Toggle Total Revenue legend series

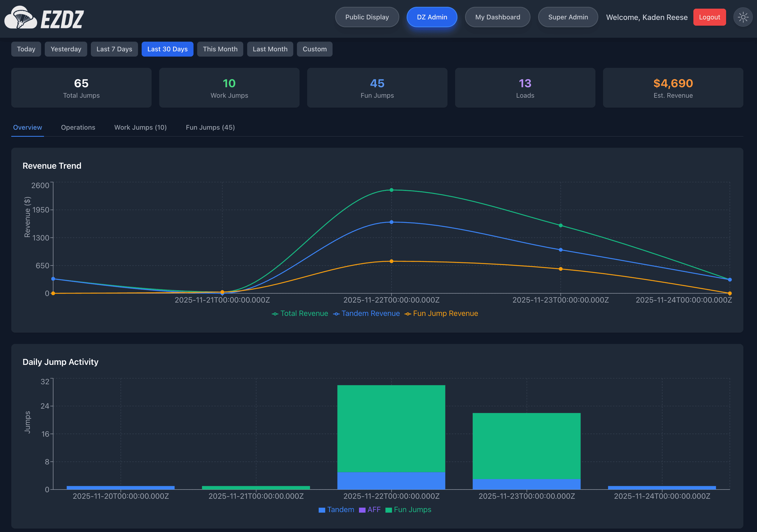300,314
